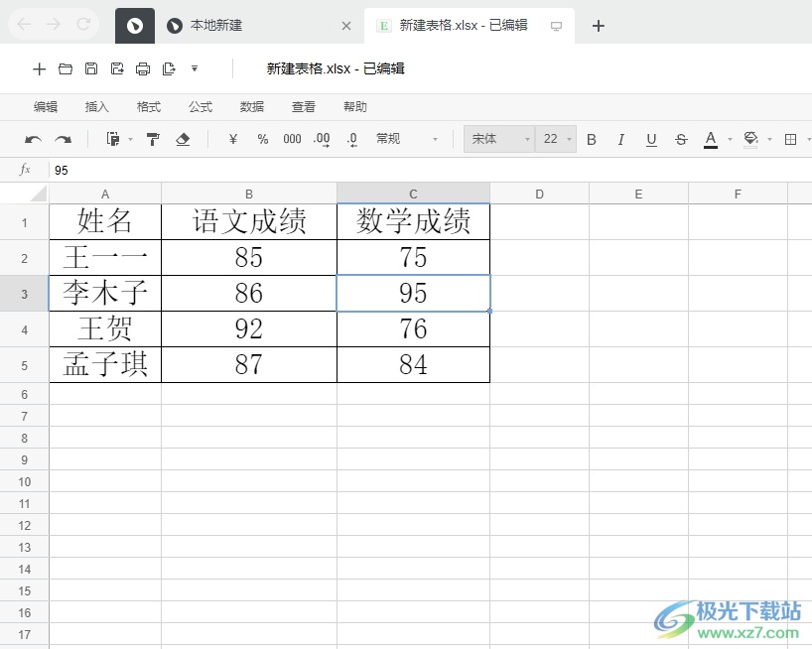Open the font color dropdown arrow
The height and width of the screenshot is (649, 812).
tap(730, 139)
